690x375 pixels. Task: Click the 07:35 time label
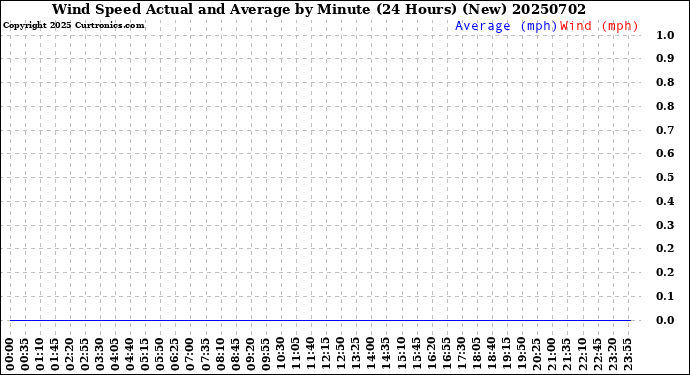point(206,355)
